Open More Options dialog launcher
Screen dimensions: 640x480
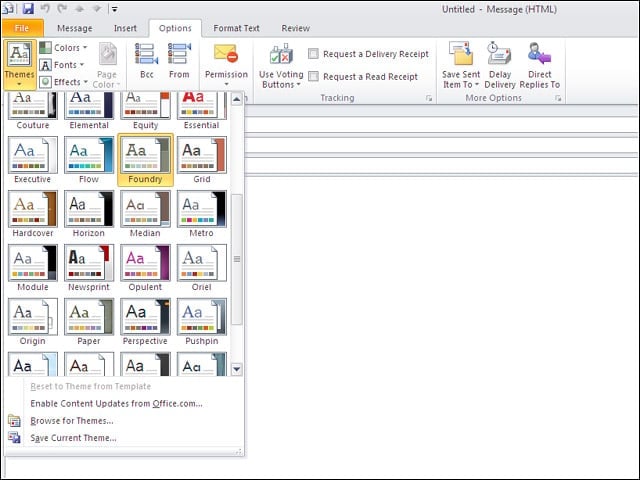tap(558, 98)
